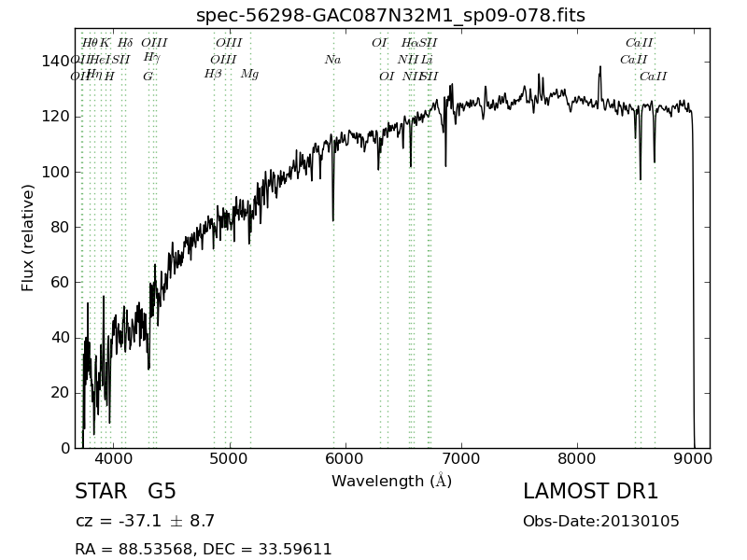Click the 'Flux (relative)' y-axis label
Screen dimensions: 747x560
tap(28, 238)
